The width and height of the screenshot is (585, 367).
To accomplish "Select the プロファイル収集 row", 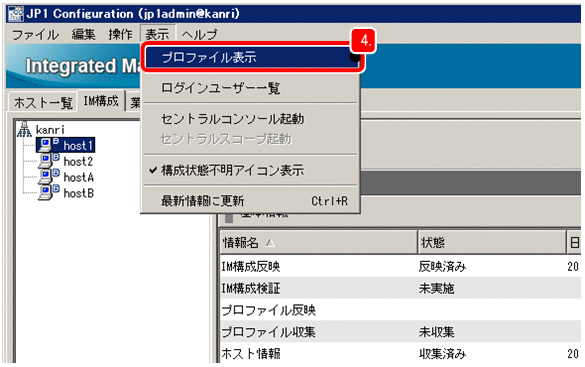I will 400,332.
